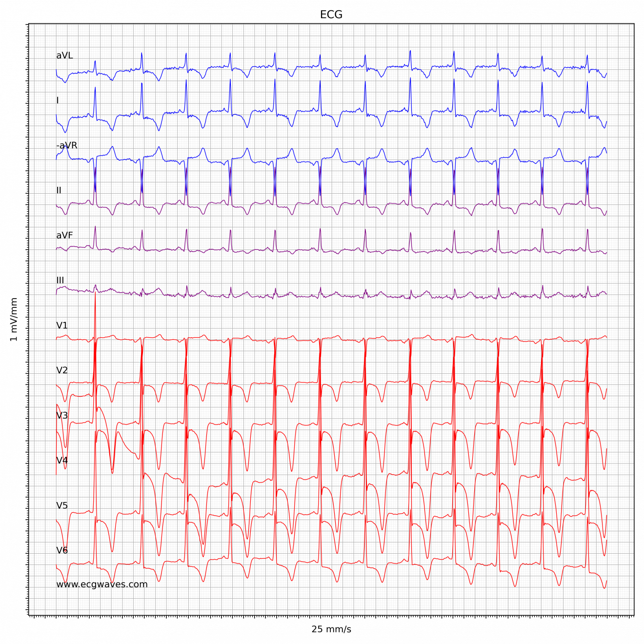The image size is (644, 644).
Task: Click the V4 lead label
Action: coord(62,459)
